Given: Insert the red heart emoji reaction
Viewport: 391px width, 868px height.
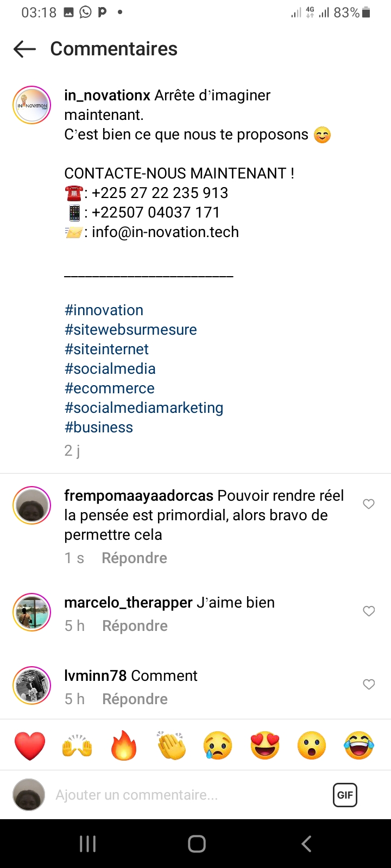Looking at the screenshot, I should coord(30,745).
